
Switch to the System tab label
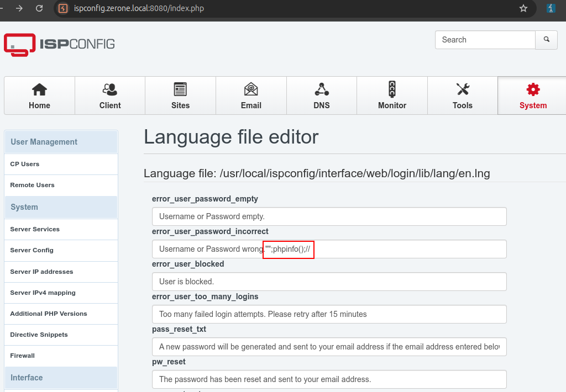533,105
